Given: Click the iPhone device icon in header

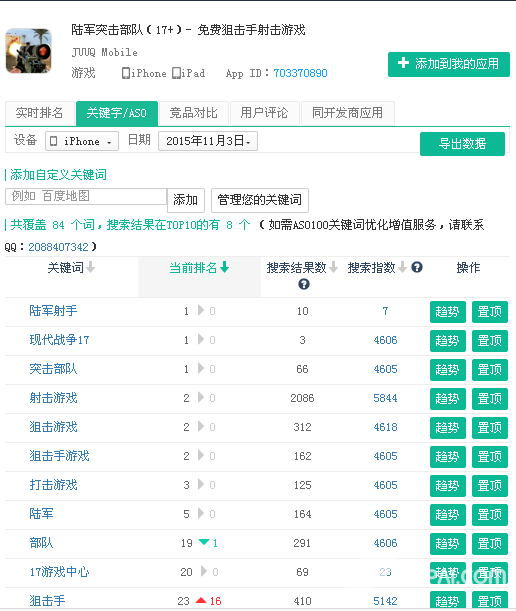Looking at the screenshot, I should point(125,73).
